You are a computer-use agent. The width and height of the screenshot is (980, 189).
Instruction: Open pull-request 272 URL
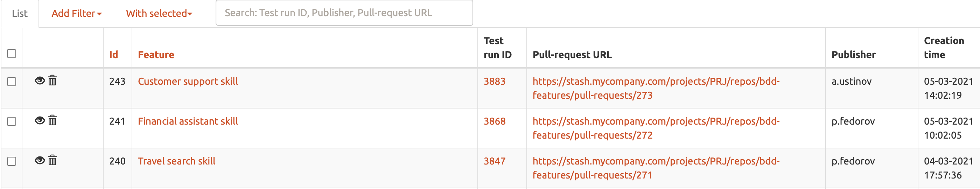pos(656,128)
